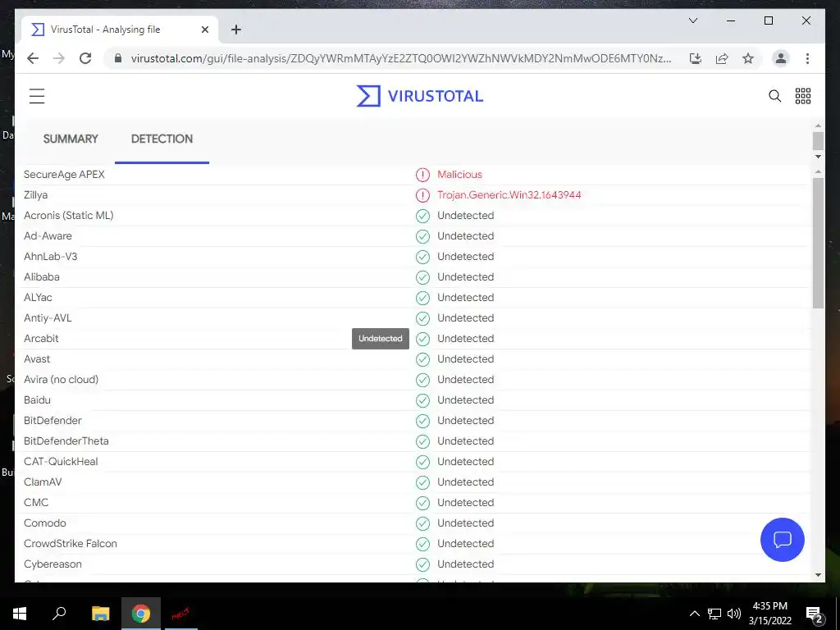
Task: Click the green check icon for Arcabit
Action: click(422, 339)
